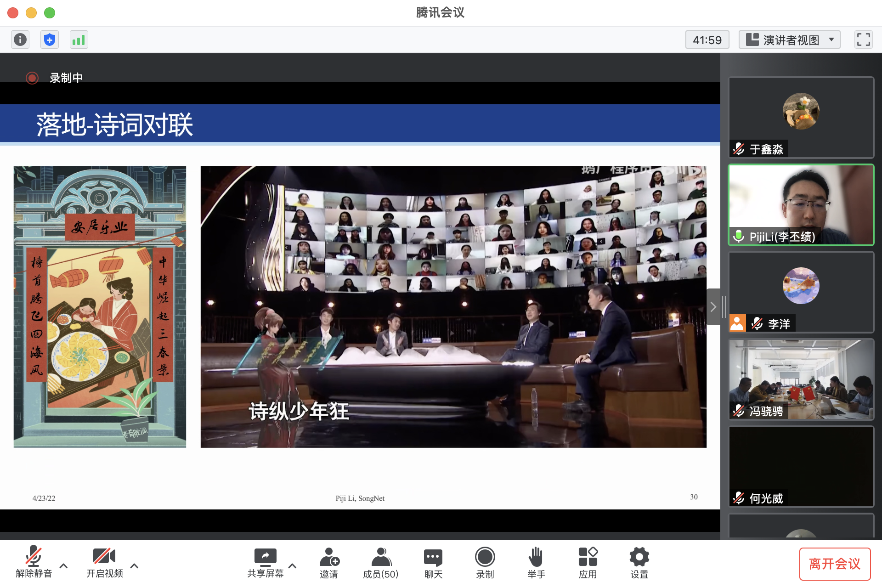
Task: Expand video options arrow next to 开启视频
Action: click(134, 565)
